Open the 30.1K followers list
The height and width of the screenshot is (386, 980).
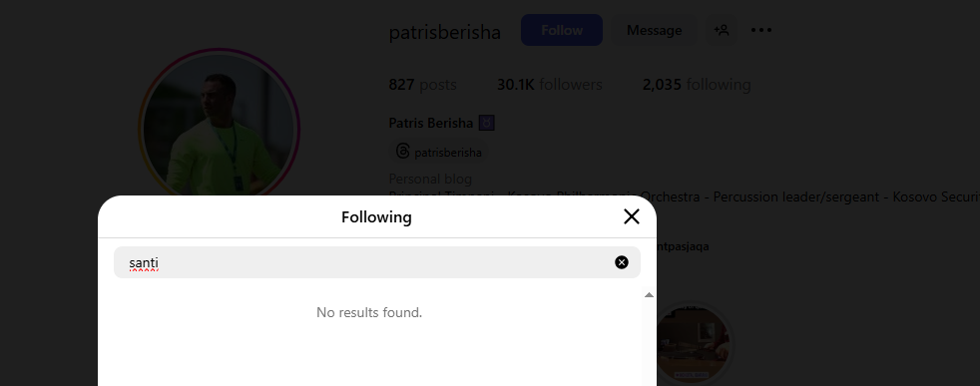[549, 85]
